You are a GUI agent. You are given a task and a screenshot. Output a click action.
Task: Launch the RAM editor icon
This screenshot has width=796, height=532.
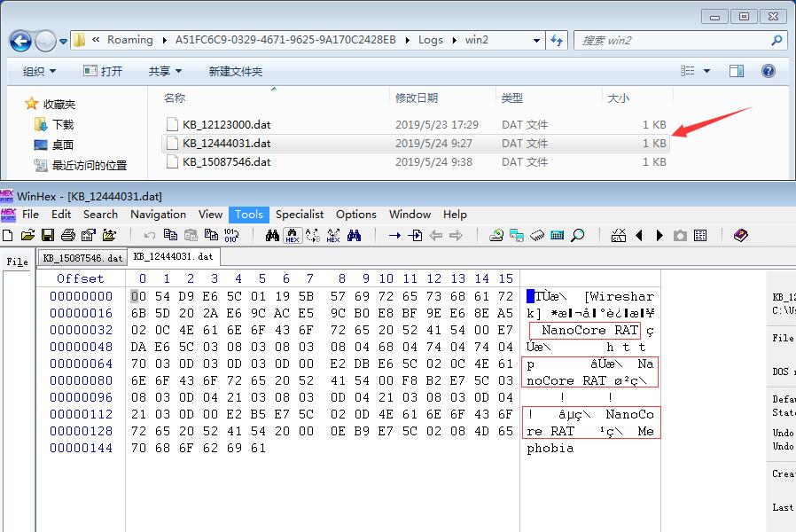tap(536, 235)
